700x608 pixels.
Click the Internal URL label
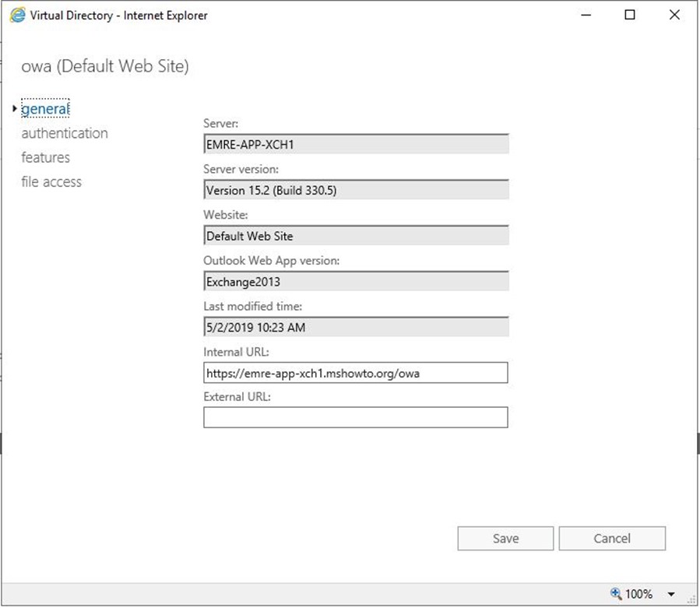(x=236, y=352)
